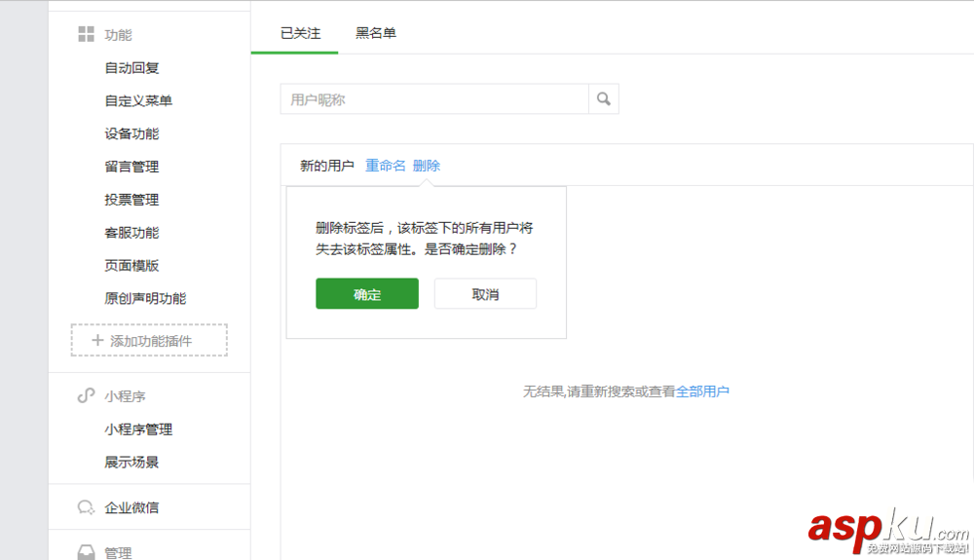Open 页面模版 menu item

[x=131, y=266]
